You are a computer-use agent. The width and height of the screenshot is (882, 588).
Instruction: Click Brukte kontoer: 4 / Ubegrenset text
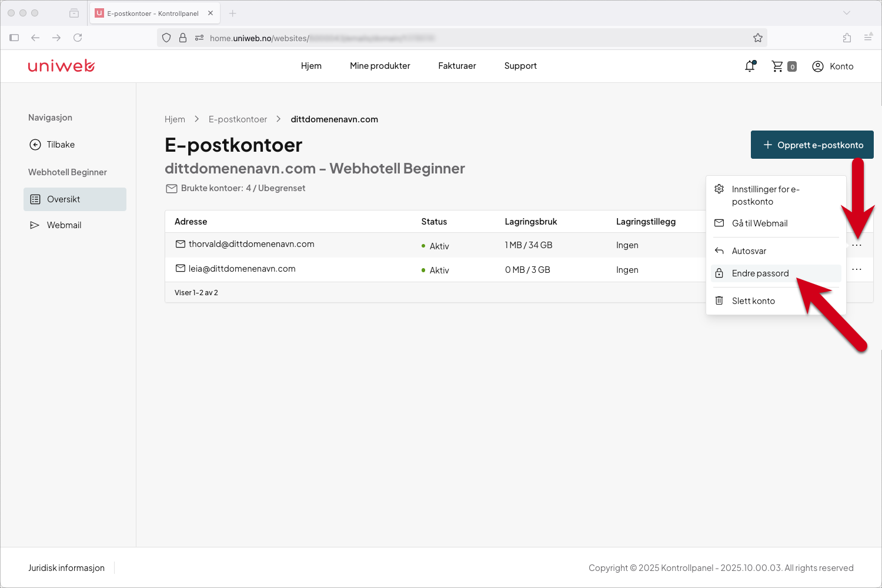[x=243, y=188]
